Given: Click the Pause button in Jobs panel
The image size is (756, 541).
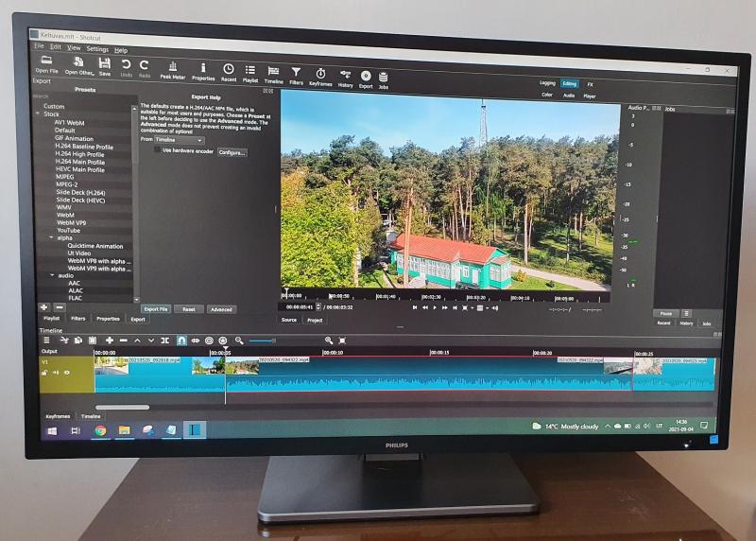Looking at the screenshot, I should pyautogui.click(x=666, y=313).
